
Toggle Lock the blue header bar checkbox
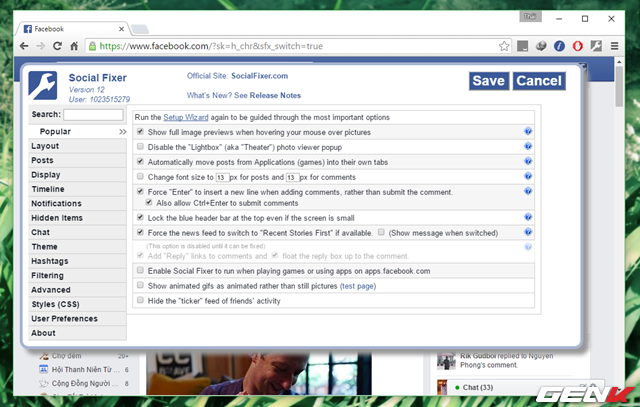140,217
